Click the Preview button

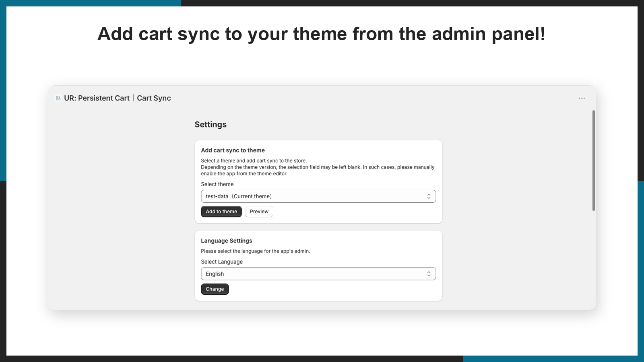[259, 212]
